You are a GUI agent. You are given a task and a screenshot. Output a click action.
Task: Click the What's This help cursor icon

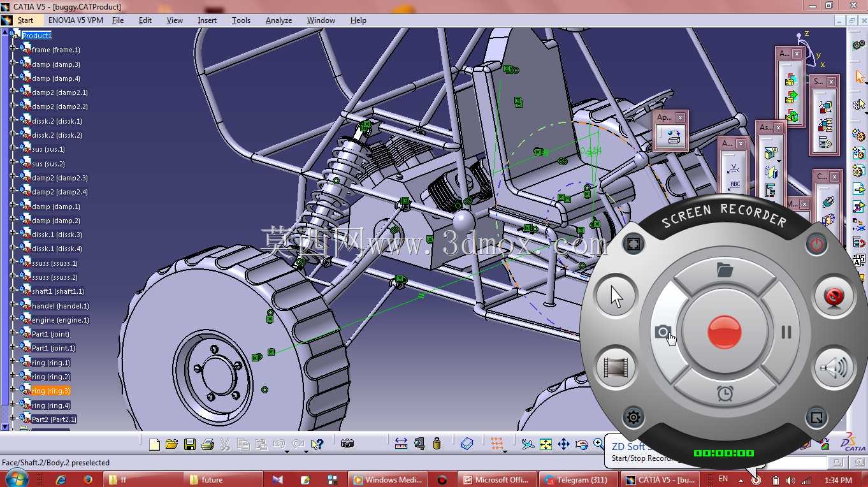[317, 444]
